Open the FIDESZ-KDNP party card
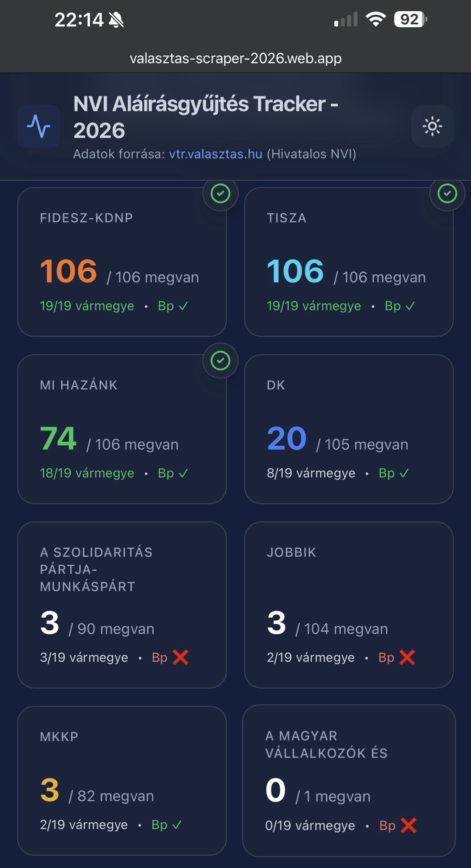471x868 pixels. 122,262
